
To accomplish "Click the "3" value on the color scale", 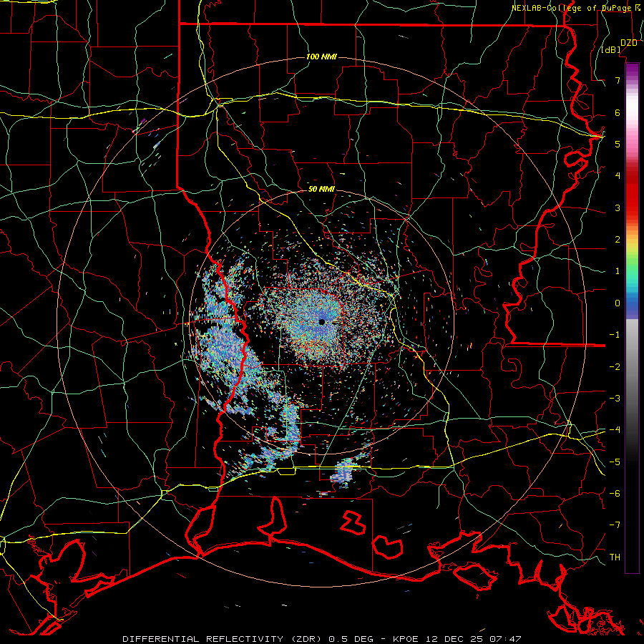I will point(618,208).
